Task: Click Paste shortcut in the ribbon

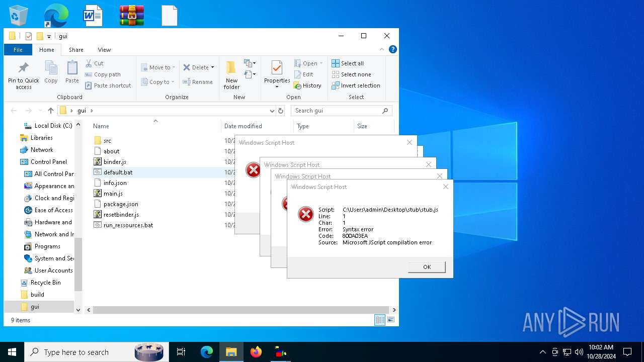Action: pos(108,85)
